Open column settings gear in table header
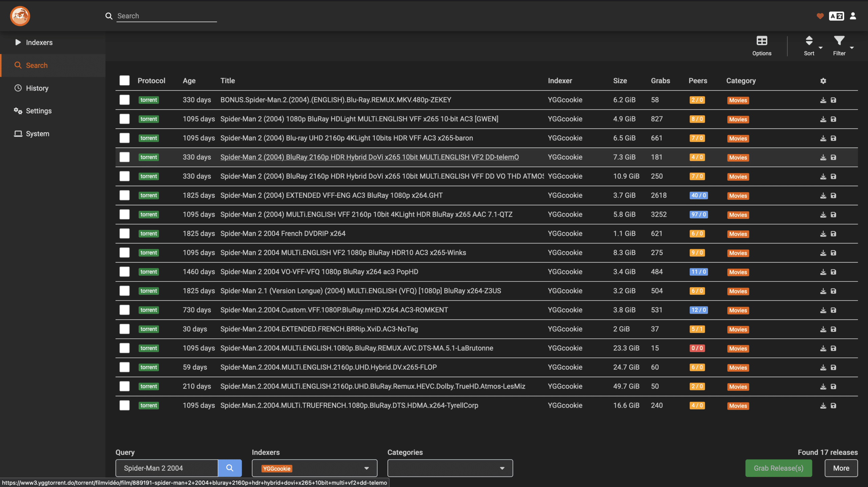 click(823, 81)
